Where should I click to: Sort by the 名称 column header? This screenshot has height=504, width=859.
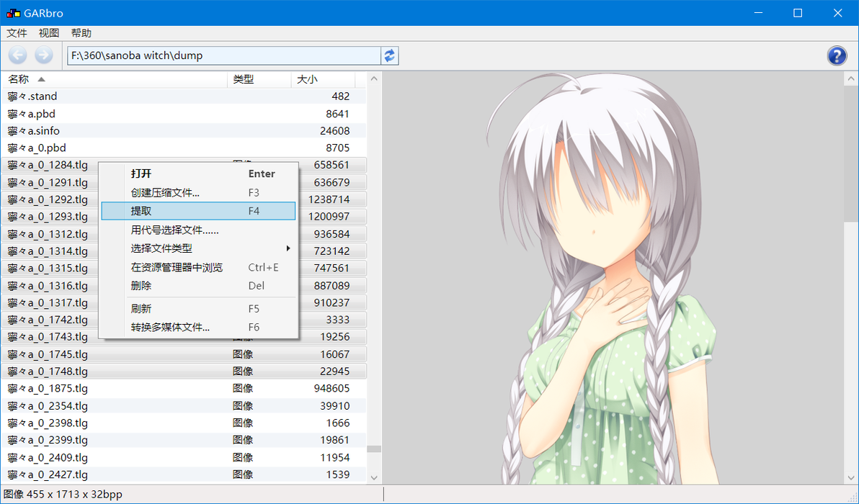(115, 79)
